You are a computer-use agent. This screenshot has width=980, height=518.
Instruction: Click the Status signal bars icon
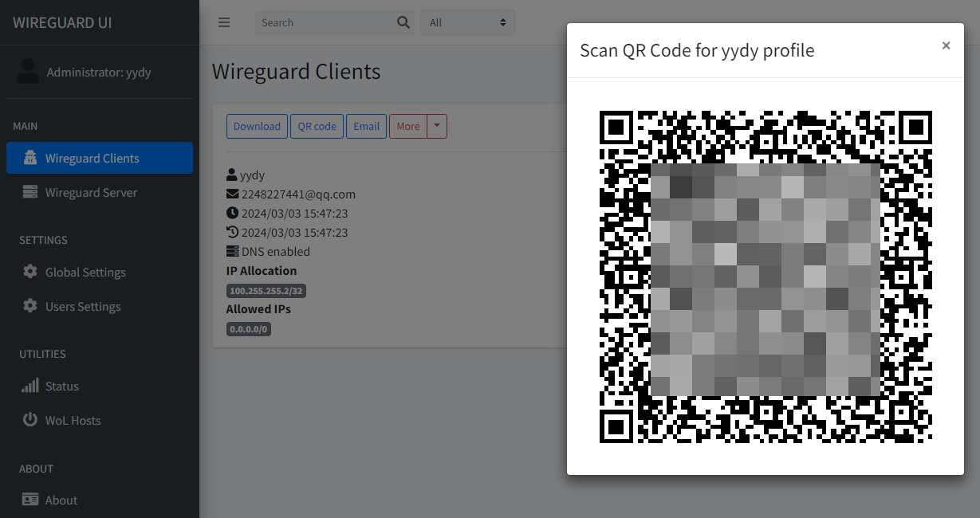pyautogui.click(x=30, y=386)
